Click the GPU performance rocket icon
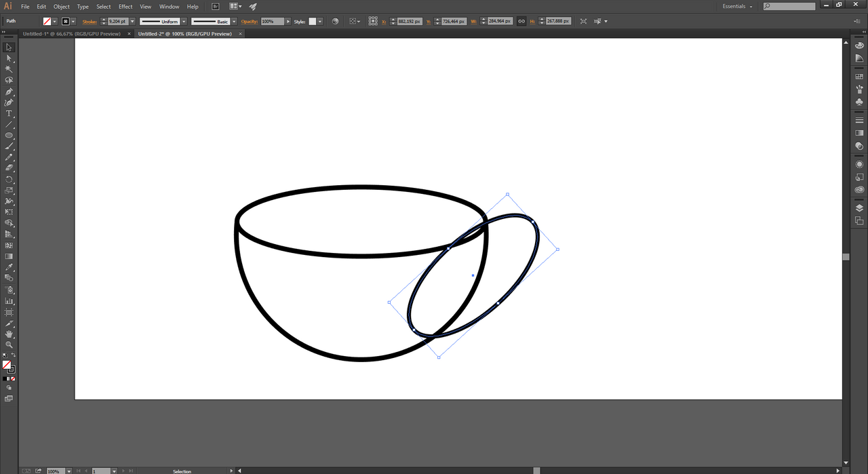Viewport: 868px width, 474px height. coord(253,6)
